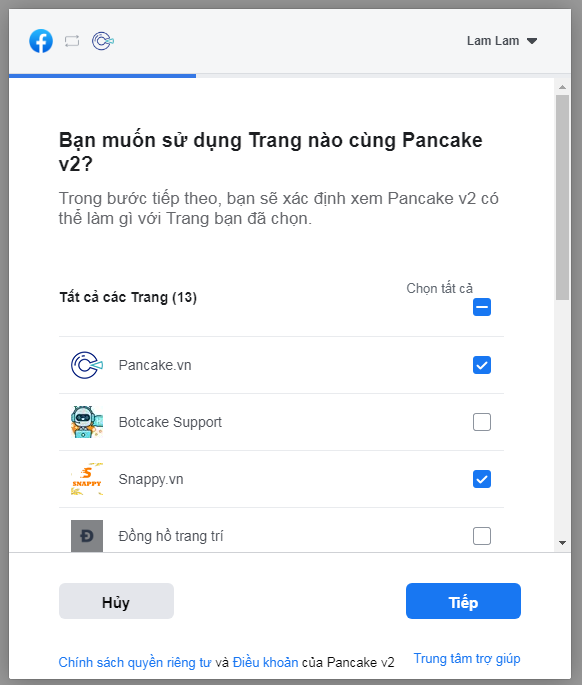Viewport: 582px width, 685px height.
Task: Check the Đồng hồ trang trí checkbox
Action: point(482,536)
